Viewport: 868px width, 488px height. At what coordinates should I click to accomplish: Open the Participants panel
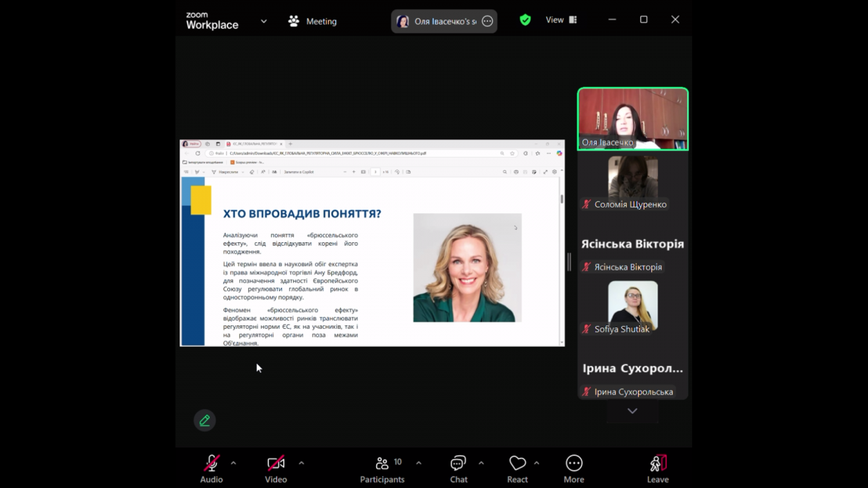tap(383, 468)
